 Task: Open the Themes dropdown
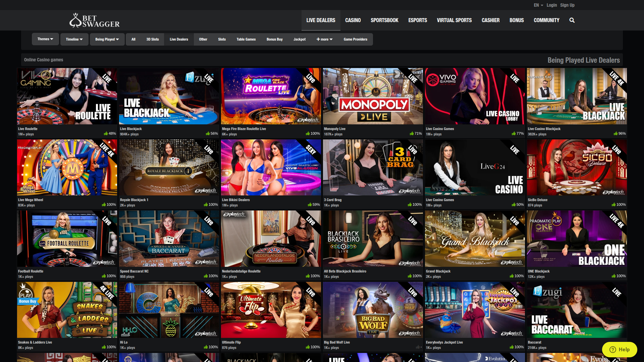[x=45, y=39]
